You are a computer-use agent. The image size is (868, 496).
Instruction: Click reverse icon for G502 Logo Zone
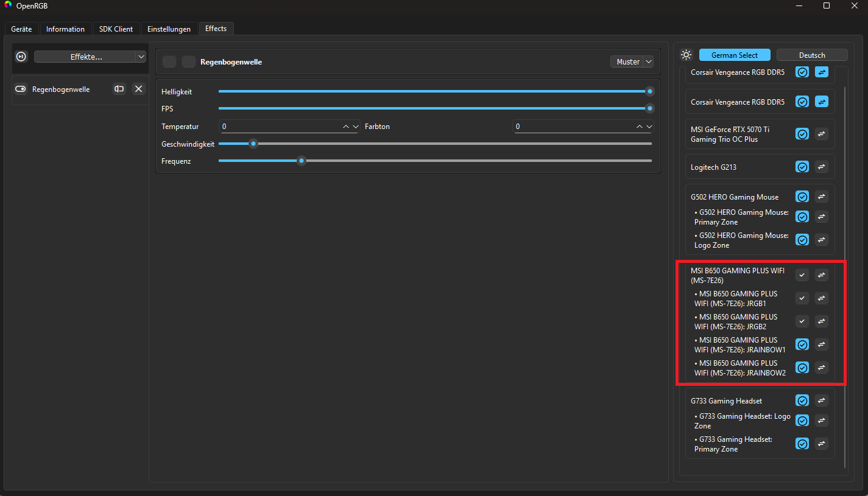tap(822, 240)
